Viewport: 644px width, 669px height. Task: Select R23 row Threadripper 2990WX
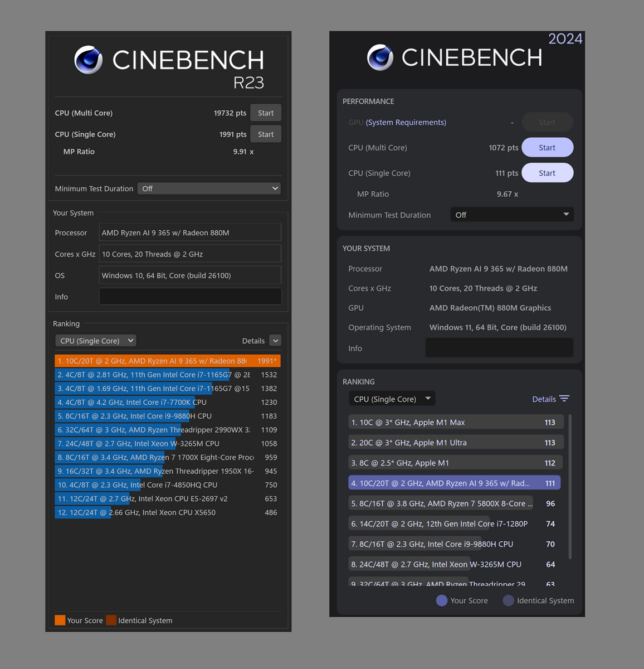coord(167,430)
